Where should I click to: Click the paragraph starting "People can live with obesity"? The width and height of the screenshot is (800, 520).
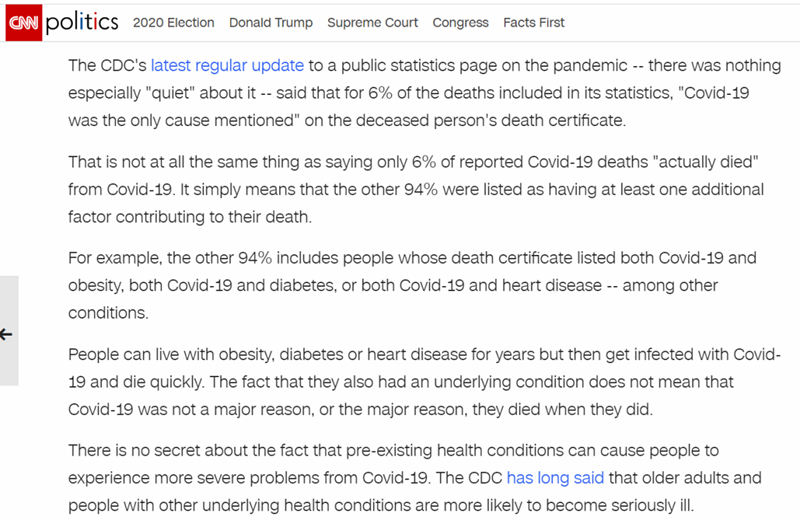(418, 381)
